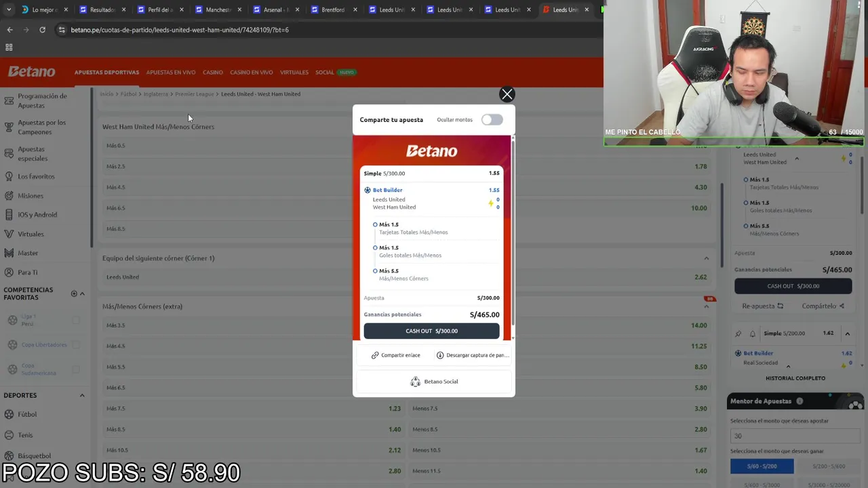Click the Para Ti person icon
This screenshot has width=868, height=488.
(9, 272)
